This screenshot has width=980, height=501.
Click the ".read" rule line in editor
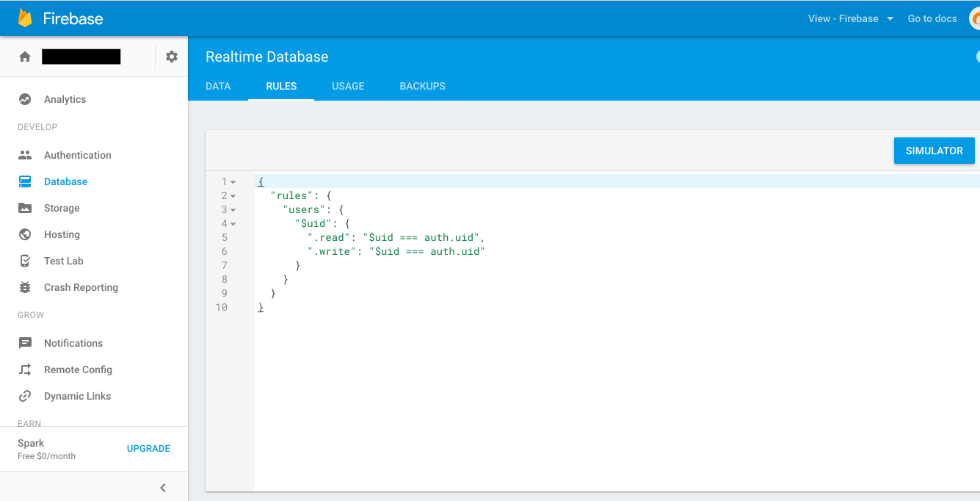[396, 237]
